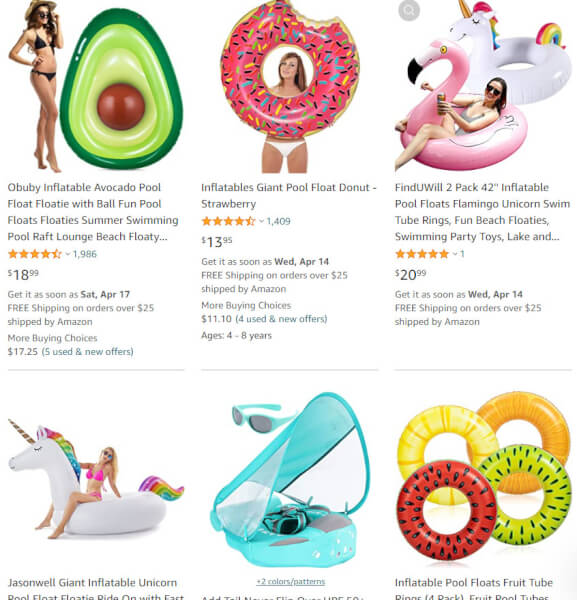
Task: Open the strawberry donut float image
Action: (290, 86)
